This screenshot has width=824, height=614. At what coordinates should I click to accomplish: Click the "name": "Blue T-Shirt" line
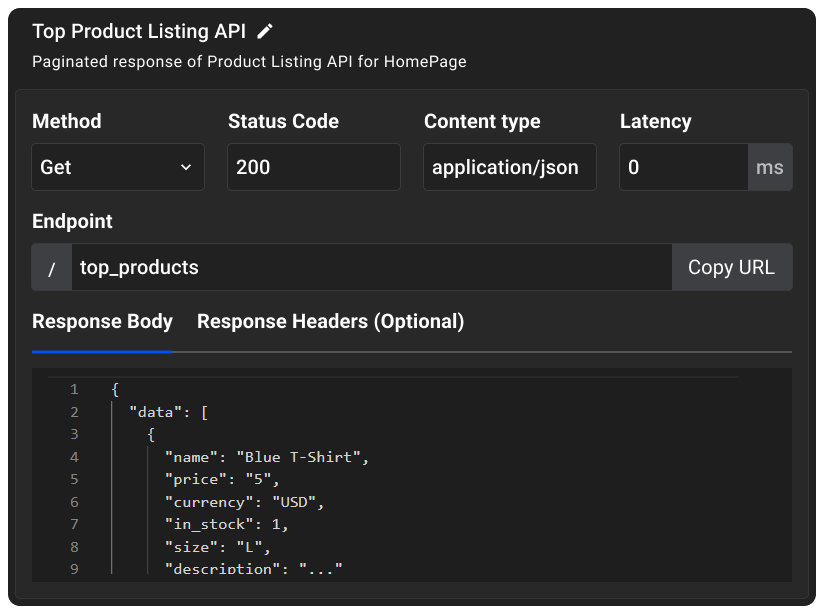(x=267, y=457)
